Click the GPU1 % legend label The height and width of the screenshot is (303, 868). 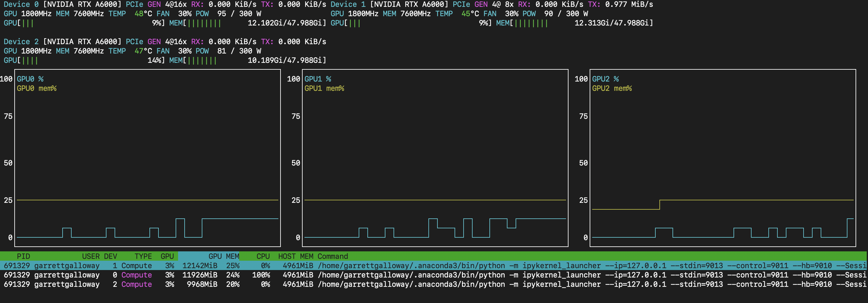[318, 79]
